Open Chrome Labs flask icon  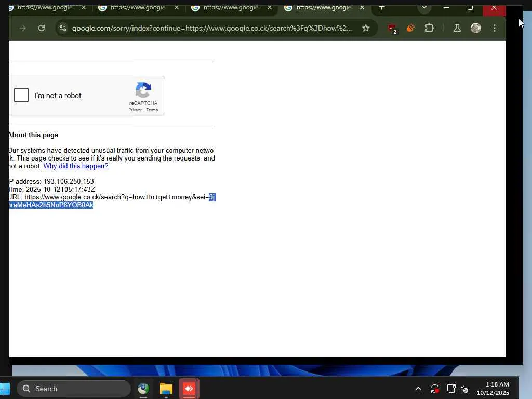click(457, 28)
